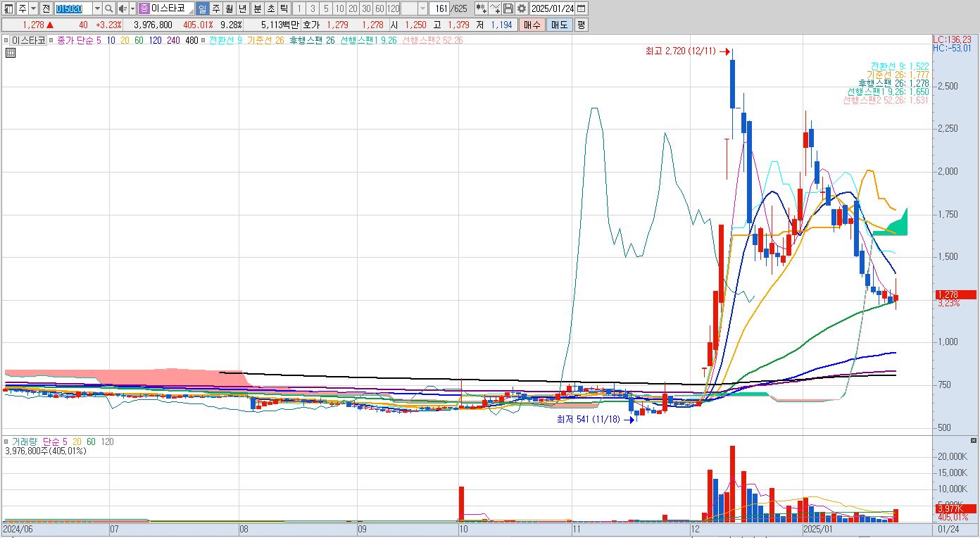
Task: Click the date field 2025/01/24
Action: coord(553,8)
